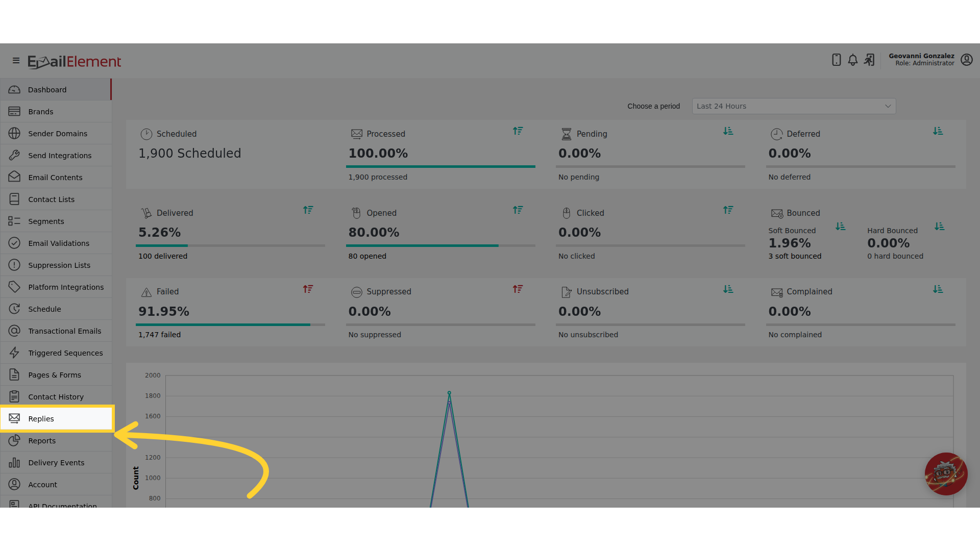Open Suppression Lists page
Viewport: 980px width, 551px height.
tap(56, 265)
